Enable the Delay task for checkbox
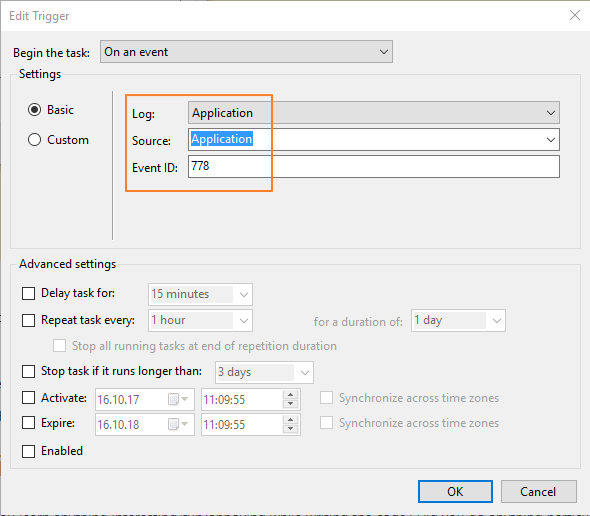Screen dimensions: 590x516 click(29, 294)
